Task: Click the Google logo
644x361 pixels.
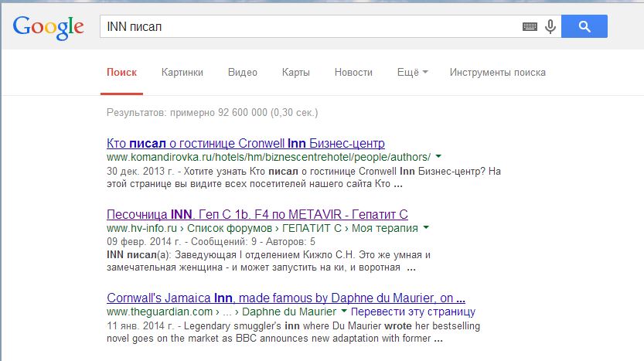Action: point(48,28)
